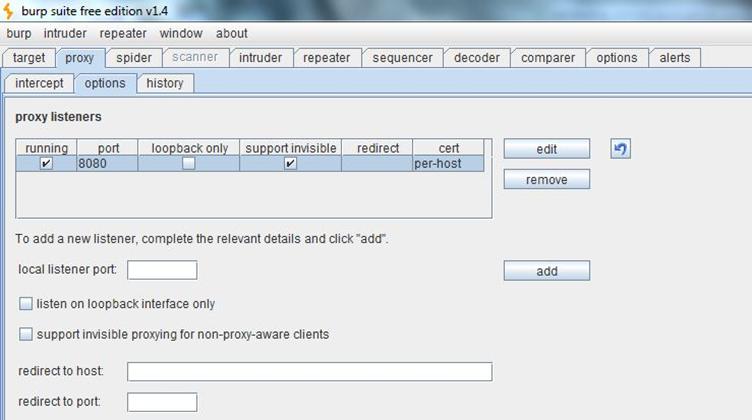Switch to the spider tab
Image resolution: width=752 pixels, height=420 pixels.
(x=134, y=58)
